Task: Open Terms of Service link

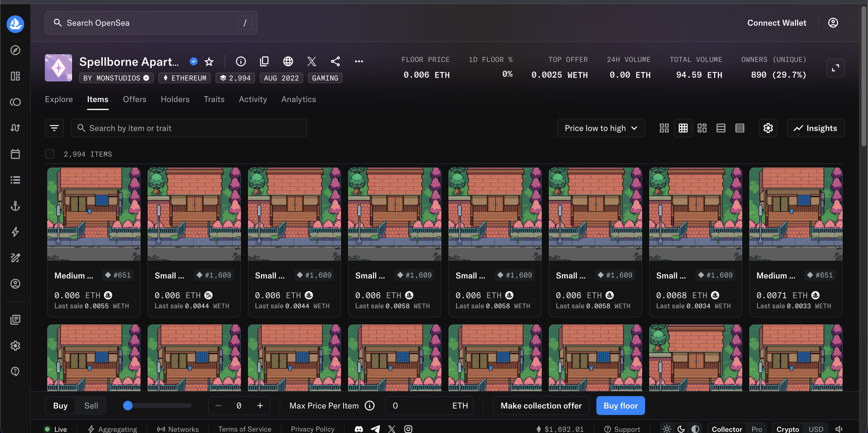Action: tap(245, 429)
